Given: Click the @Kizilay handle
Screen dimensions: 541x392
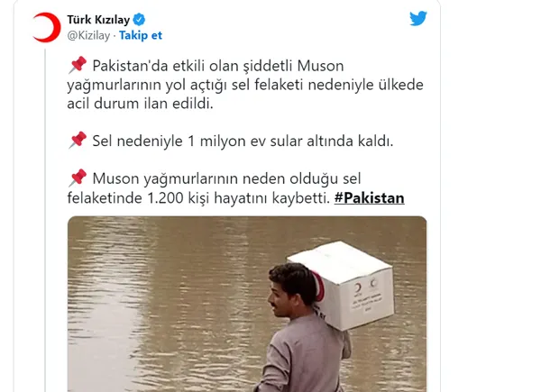Looking at the screenshot, I should click(x=88, y=35).
